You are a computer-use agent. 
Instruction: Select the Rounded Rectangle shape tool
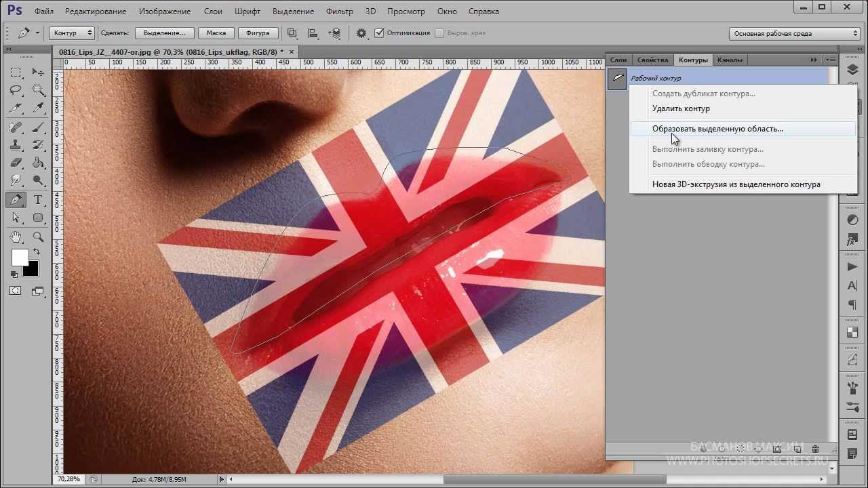pos(38,218)
